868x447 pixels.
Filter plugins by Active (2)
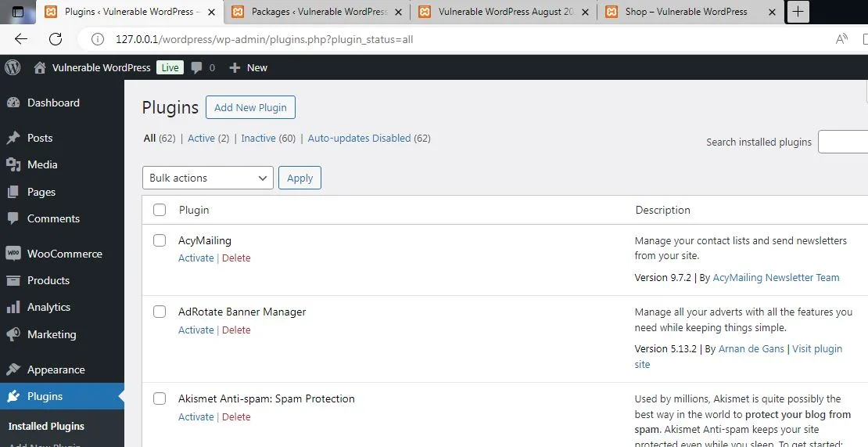pyautogui.click(x=208, y=138)
